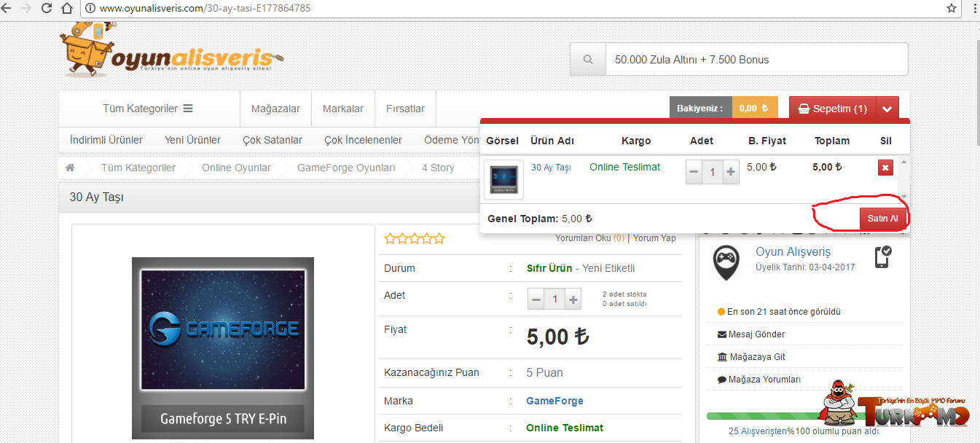Click the browser forward arrow
Image resolution: width=980 pixels, height=443 pixels.
click(27, 9)
